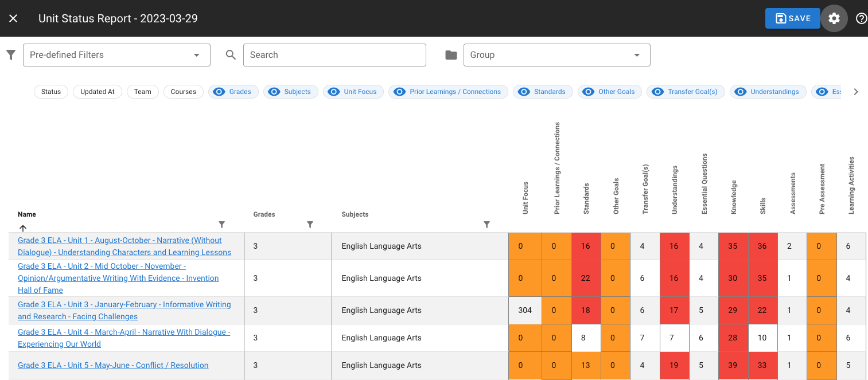
Task: Click the Name sort ascending arrow
Action: [23, 228]
